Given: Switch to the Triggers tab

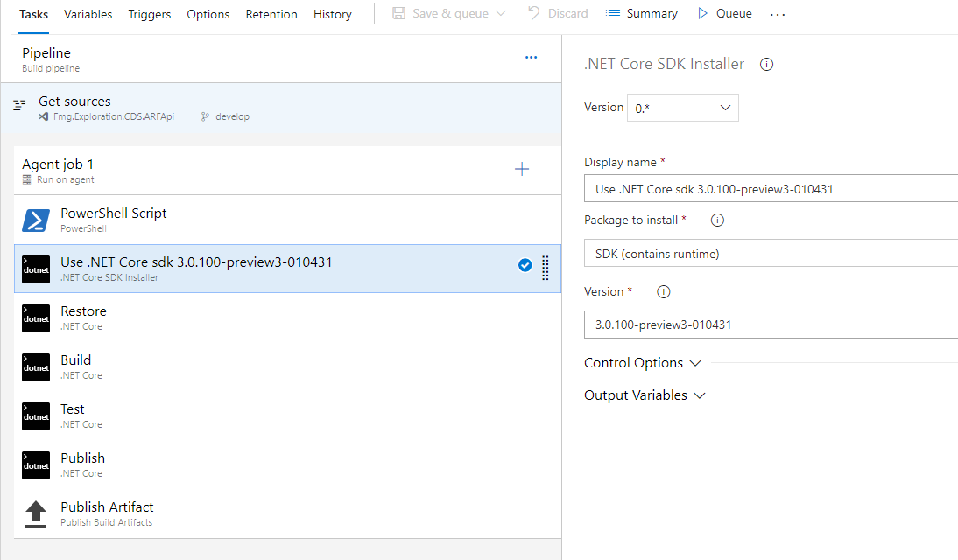Looking at the screenshot, I should tap(149, 14).
